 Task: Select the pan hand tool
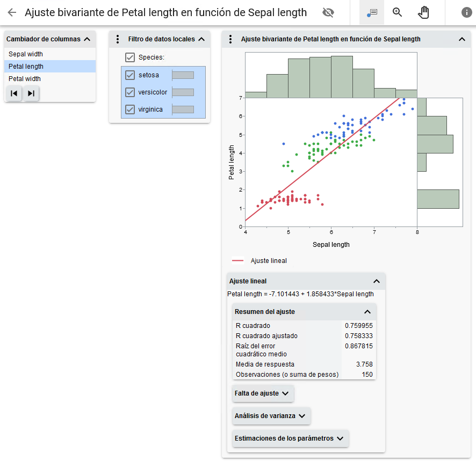(424, 12)
